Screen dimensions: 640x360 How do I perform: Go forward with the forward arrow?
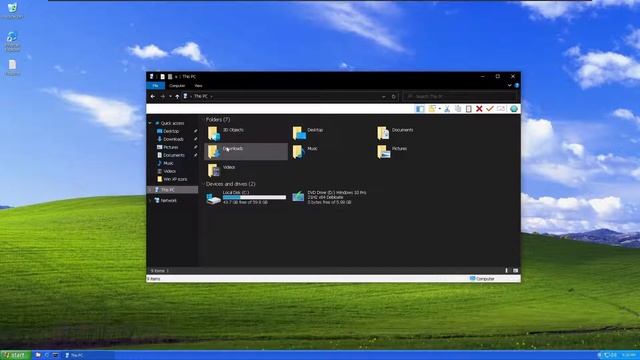click(x=162, y=96)
